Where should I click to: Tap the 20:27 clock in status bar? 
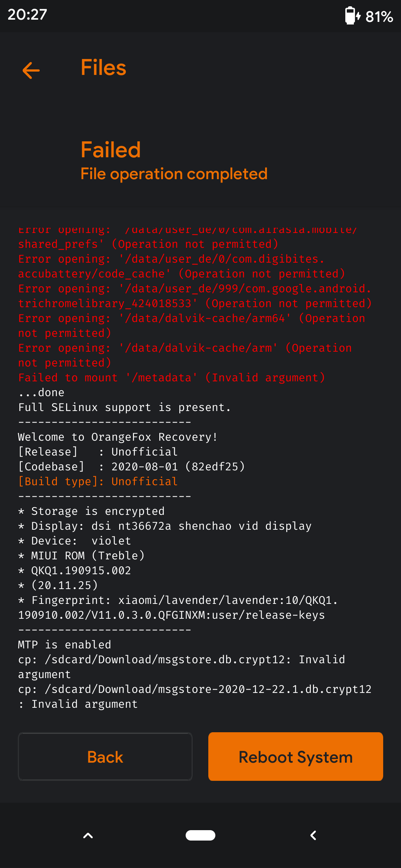point(27,15)
